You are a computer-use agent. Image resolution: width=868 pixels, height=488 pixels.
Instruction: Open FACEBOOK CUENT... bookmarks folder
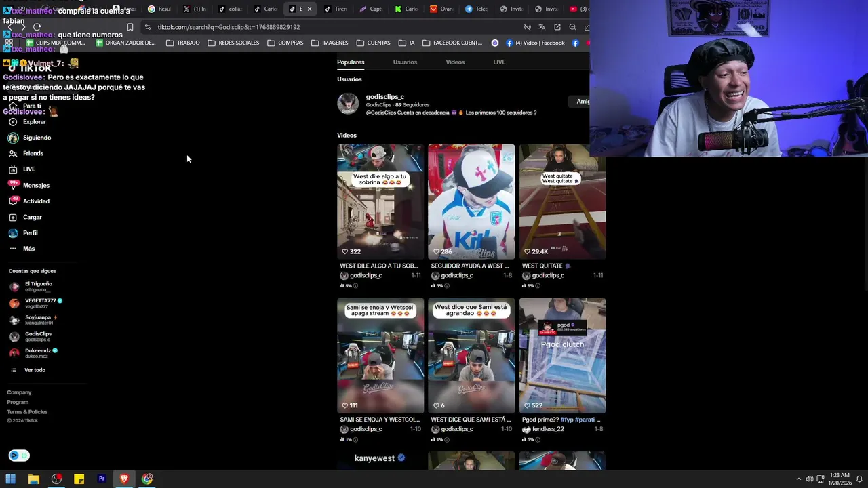[x=452, y=43]
